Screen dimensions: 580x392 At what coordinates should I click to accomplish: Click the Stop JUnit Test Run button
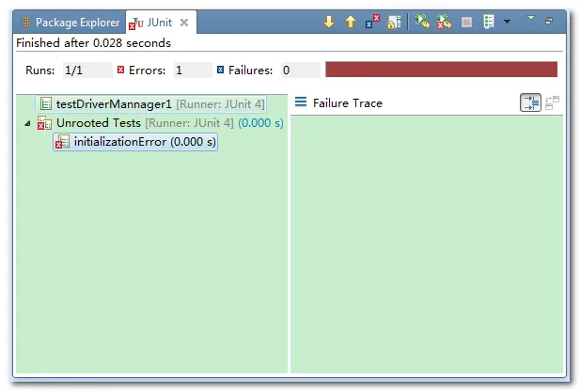467,23
